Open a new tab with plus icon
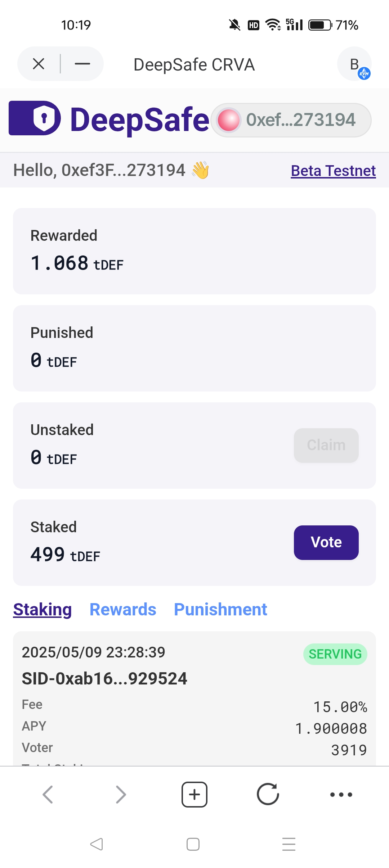Viewport: 389px width, 868px height. tap(194, 794)
